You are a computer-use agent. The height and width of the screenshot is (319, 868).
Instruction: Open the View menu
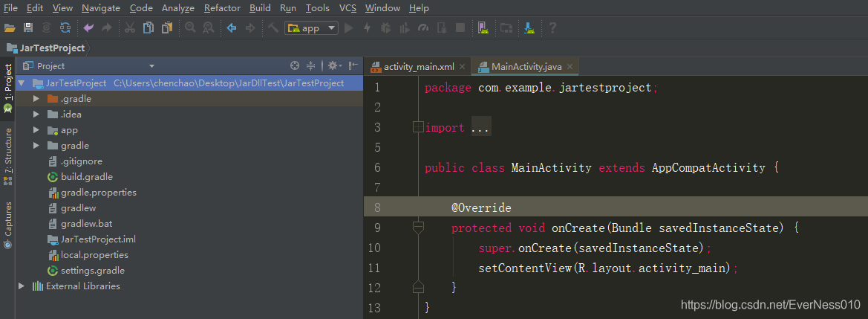click(62, 8)
